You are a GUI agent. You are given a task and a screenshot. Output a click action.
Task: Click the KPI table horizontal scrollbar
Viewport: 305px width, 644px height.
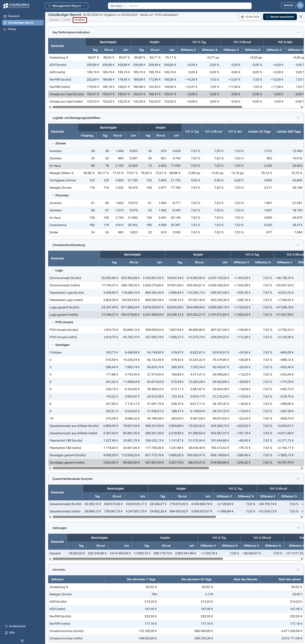click(x=147, y=107)
